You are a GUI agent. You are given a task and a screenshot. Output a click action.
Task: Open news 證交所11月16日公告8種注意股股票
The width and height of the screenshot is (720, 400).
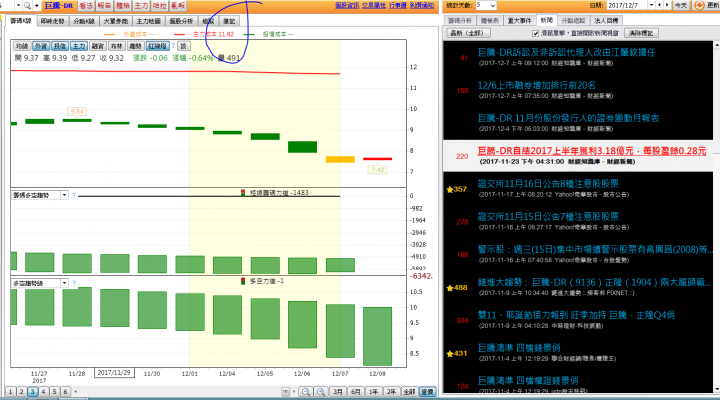(548, 184)
